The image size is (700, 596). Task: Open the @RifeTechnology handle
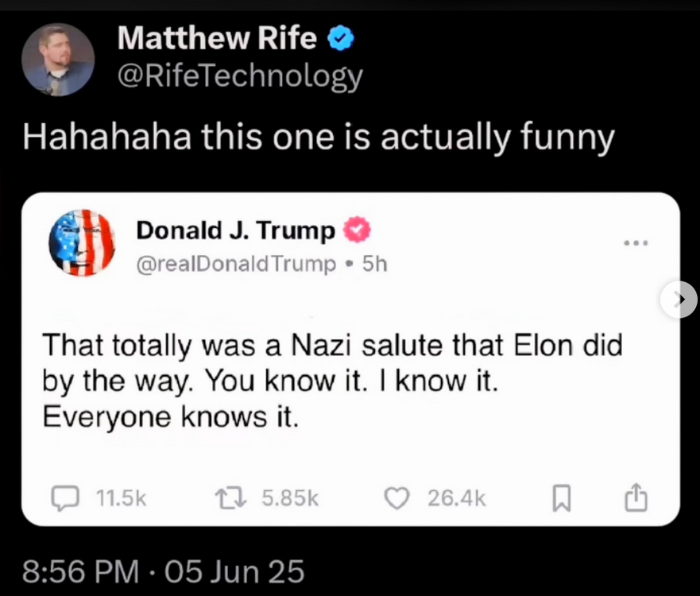click(x=239, y=75)
